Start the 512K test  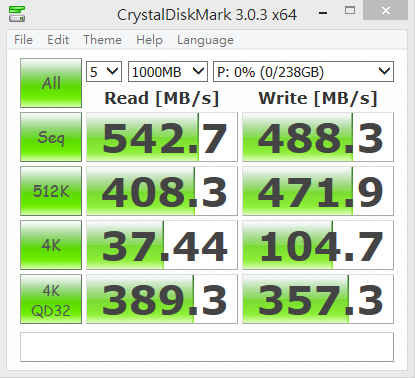coord(51,191)
